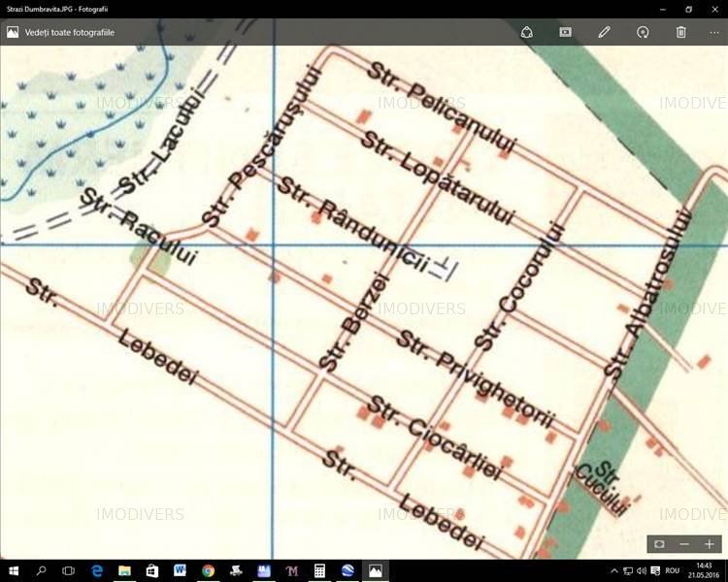Open File Explorer from the taskbar
Viewport: 728px width, 582px height.
coord(124,571)
